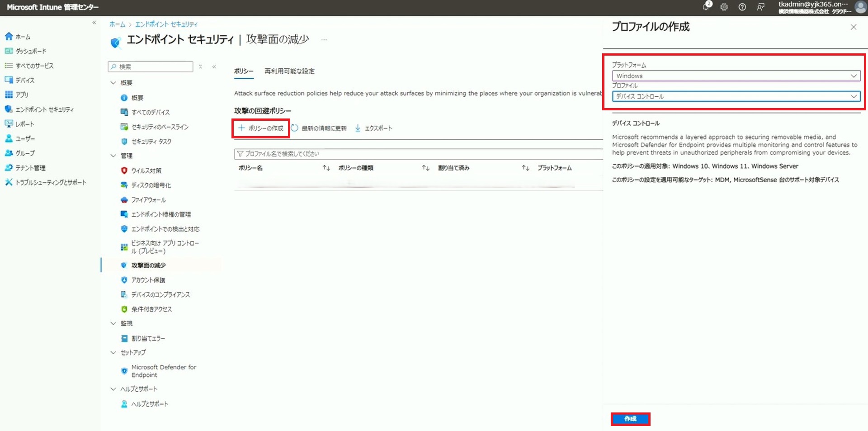Open the プラットフォーム Windows dropdown

pyautogui.click(x=736, y=76)
